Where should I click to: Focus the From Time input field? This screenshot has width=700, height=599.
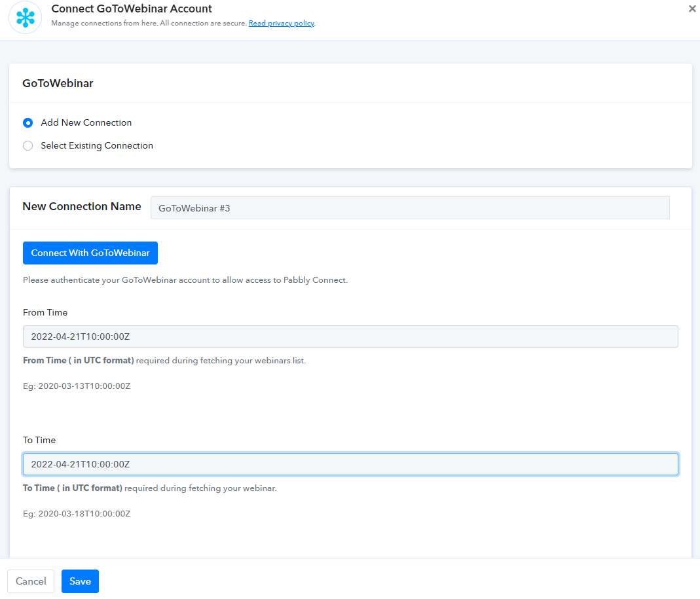350,336
